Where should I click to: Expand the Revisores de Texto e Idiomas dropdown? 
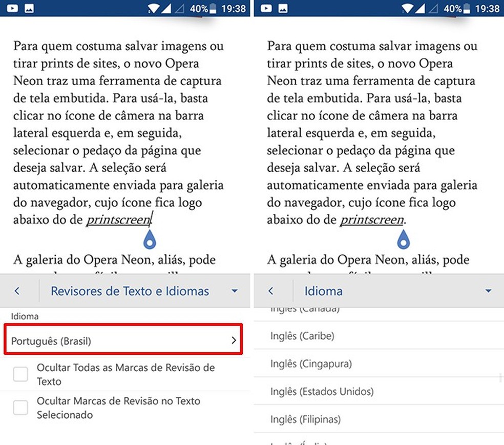coord(235,291)
